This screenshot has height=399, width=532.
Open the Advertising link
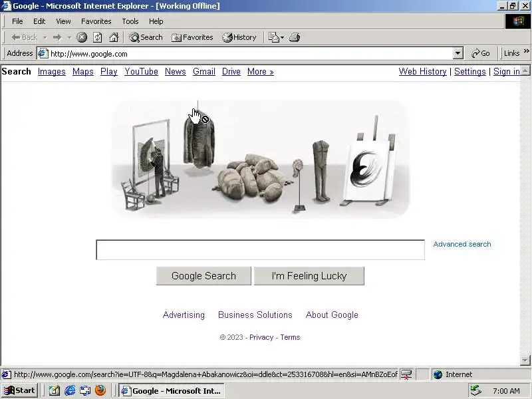[x=184, y=315]
